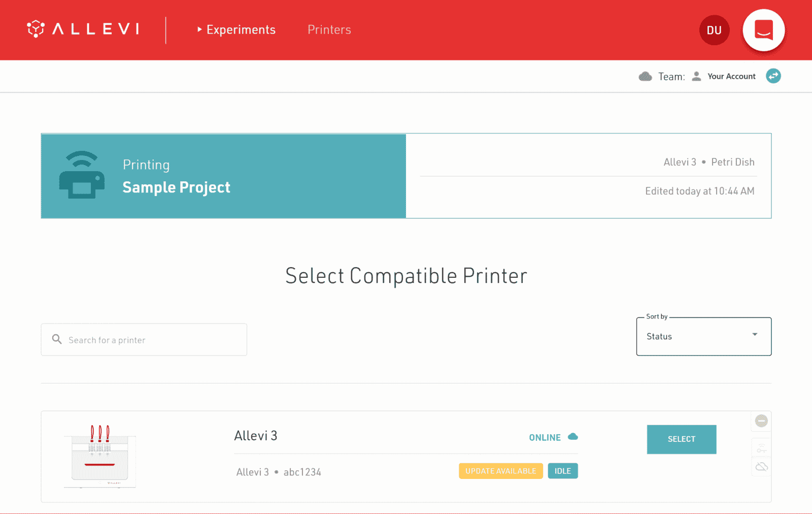Open the Printers tab
Screen dimensions: 812x514
[x=329, y=30]
